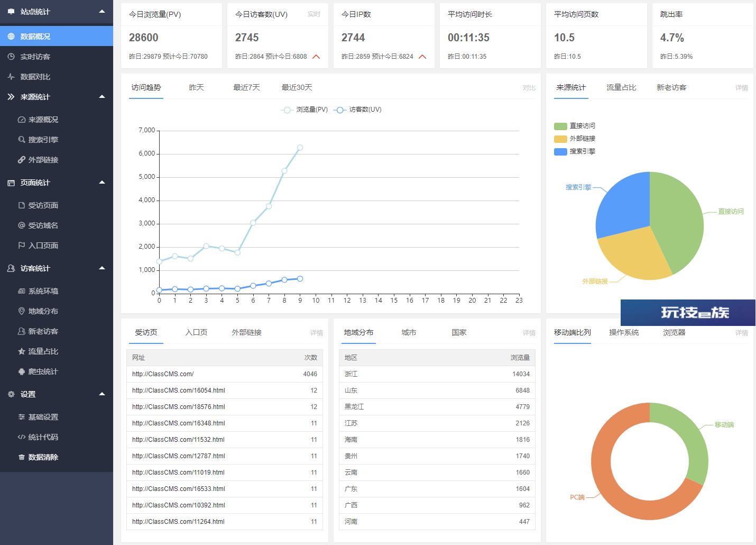Viewport: 756px width, 545px height.
Task: Click the 浙江 region row
Action: (437, 374)
